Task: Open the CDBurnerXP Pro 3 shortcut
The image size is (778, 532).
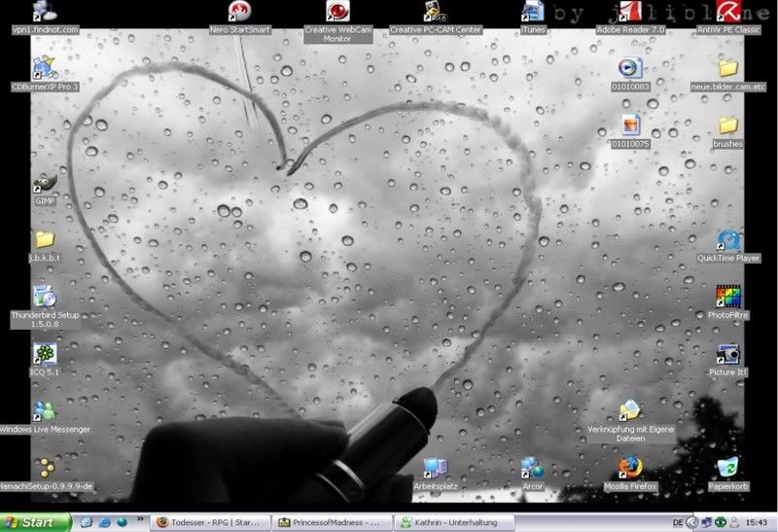Action: [44, 68]
